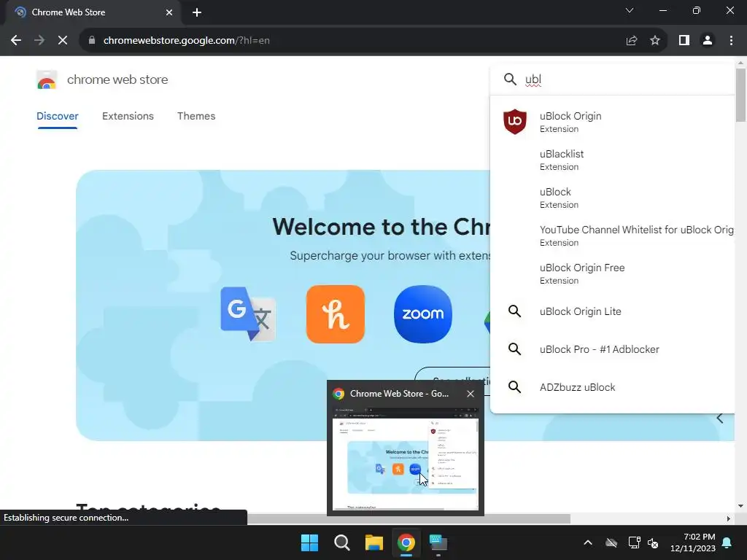This screenshot has width=747, height=560.
Task: Select the uBlacklist suggestion
Action: point(613,160)
